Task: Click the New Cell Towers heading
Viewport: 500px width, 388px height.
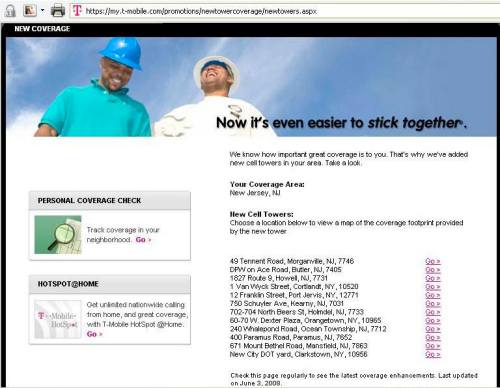Action: point(262,214)
